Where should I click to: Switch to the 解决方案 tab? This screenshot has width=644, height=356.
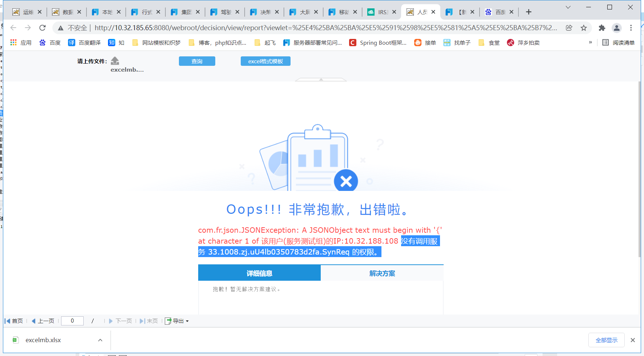point(382,273)
